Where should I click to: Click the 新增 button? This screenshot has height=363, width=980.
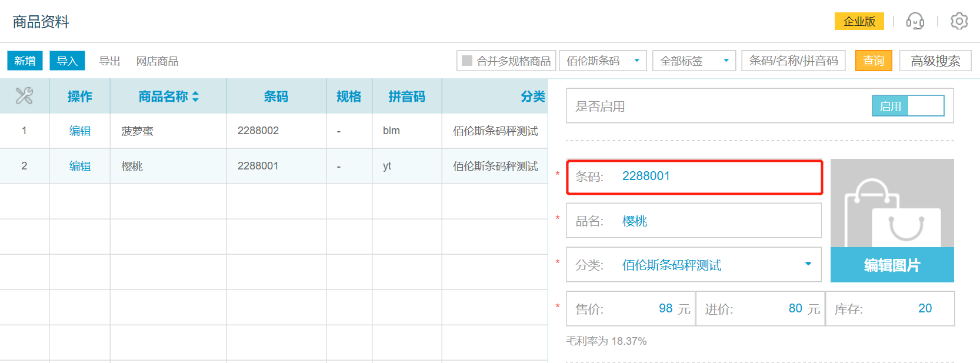click(25, 61)
